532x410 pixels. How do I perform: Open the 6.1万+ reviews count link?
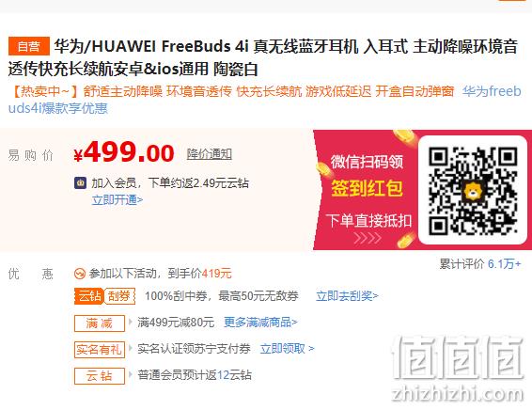pyautogui.click(x=504, y=263)
